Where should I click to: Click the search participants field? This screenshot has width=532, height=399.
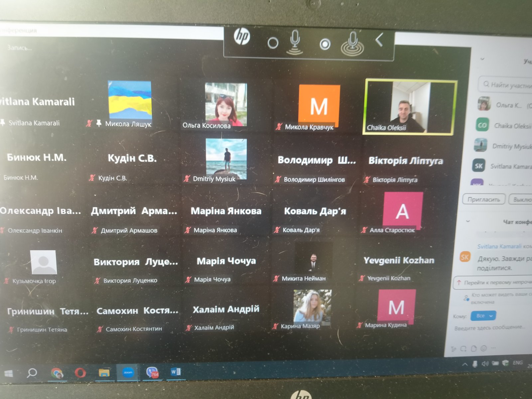click(x=505, y=85)
